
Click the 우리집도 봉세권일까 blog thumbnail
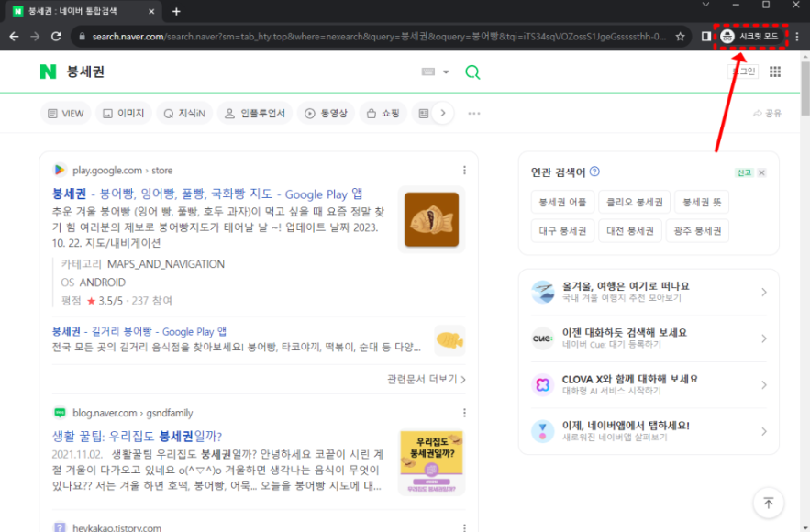[431, 463]
